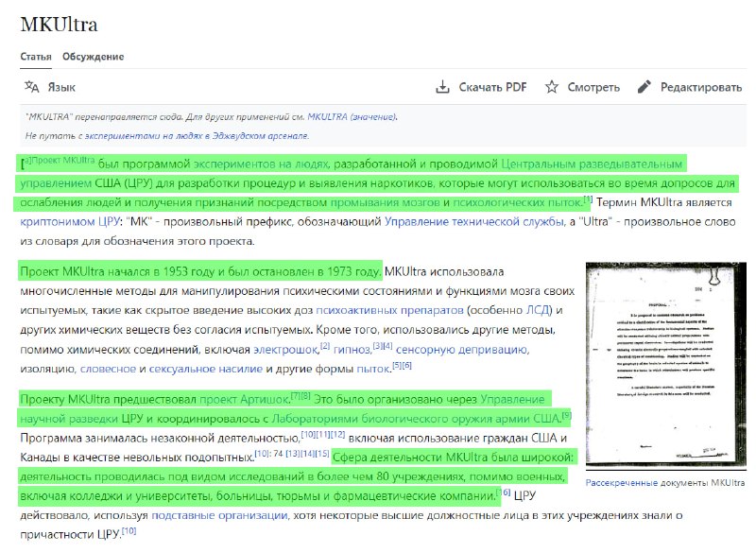This screenshot has height=553, width=756.
Task: Follow the гипноз link
Action: tap(352, 350)
